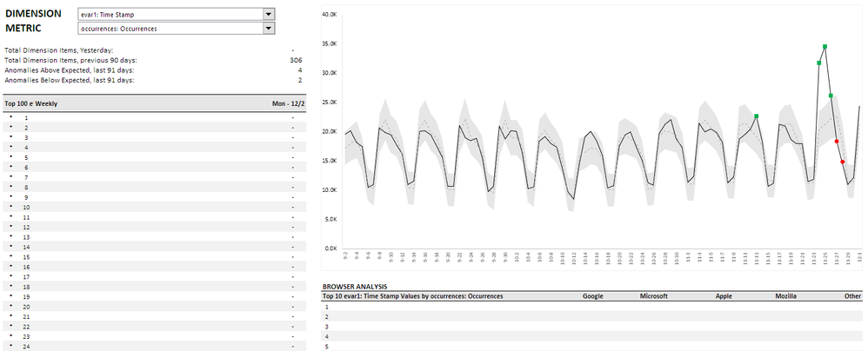The height and width of the screenshot is (351, 868).
Task: Select the DIMENSION label
Action: (33, 14)
